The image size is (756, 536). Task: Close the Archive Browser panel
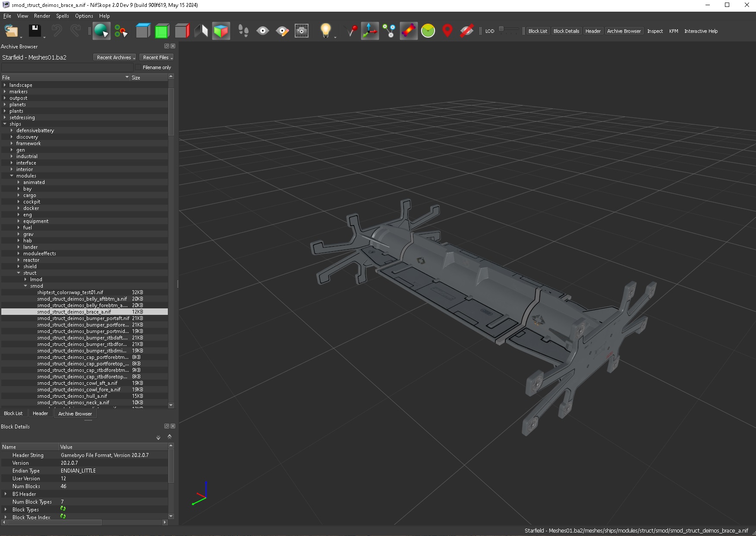173,46
